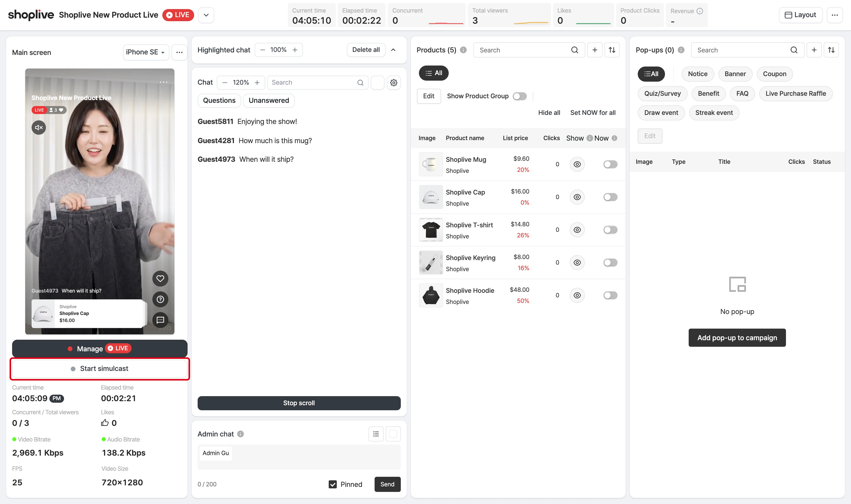This screenshot has width=851, height=504.
Task: Toggle Now switch for Shoplive Keyring
Action: click(x=611, y=263)
